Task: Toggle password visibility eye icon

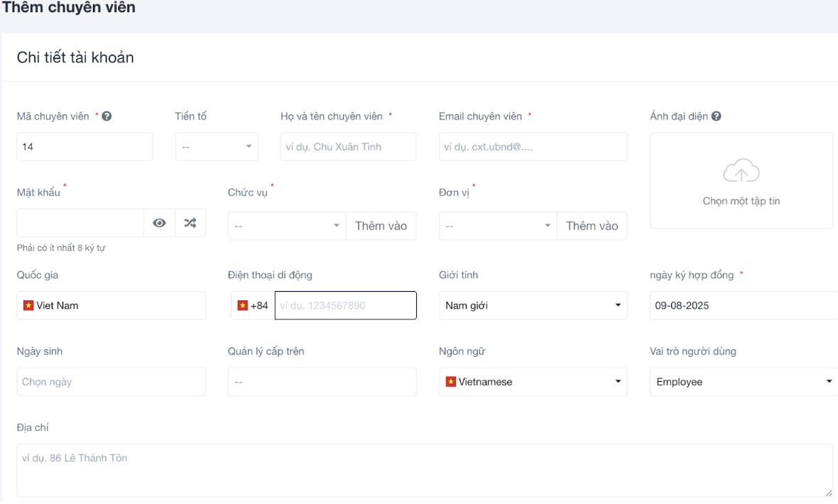Action: click(160, 223)
